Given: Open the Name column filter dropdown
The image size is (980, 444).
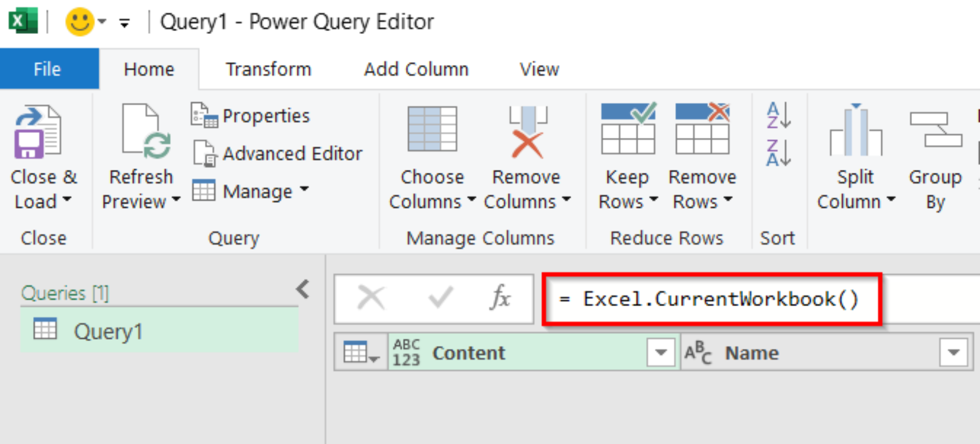Looking at the screenshot, I should [953, 353].
